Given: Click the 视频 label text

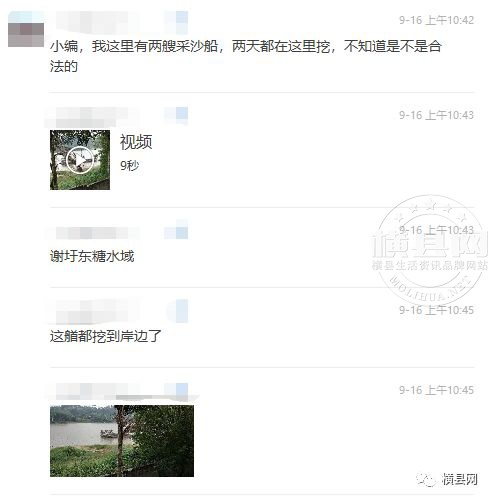Looking at the screenshot, I should coord(136,142).
